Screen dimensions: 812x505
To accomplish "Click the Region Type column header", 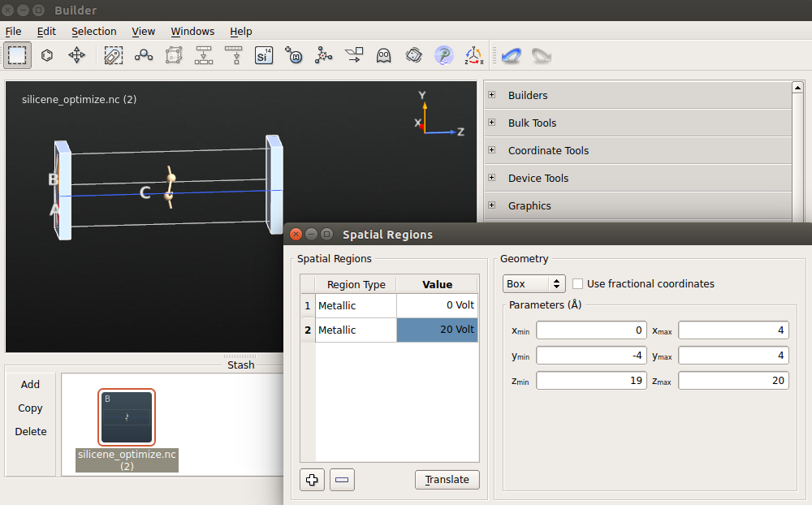I will 356,284.
